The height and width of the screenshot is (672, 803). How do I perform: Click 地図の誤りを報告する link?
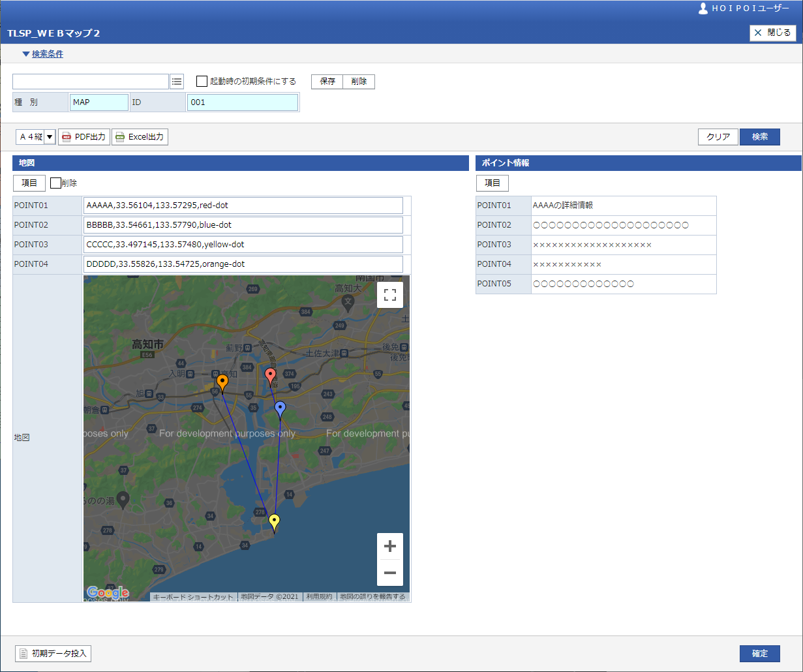pyautogui.click(x=372, y=597)
